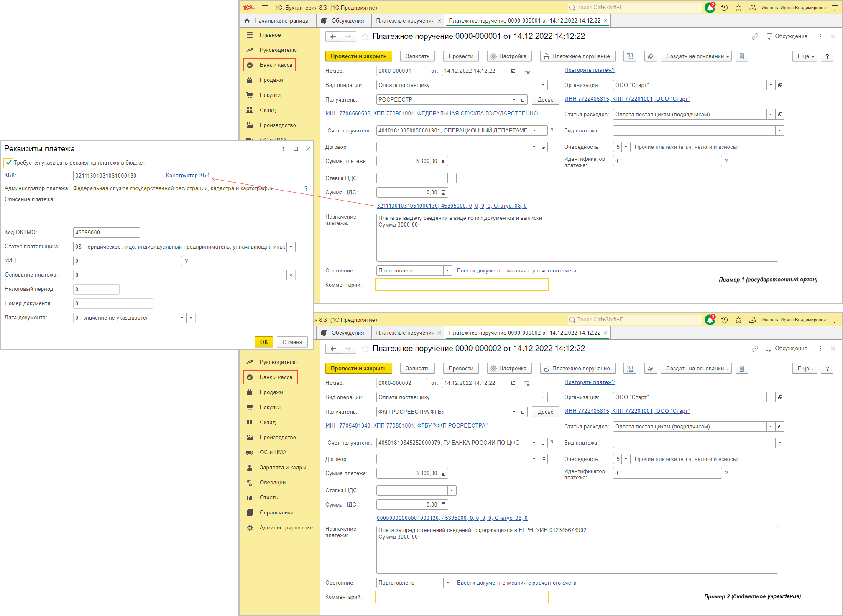This screenshot has width=843, height=616.
Task: Toggle Требуется указывать реквизиты платежа в бюджет
Action: [x=8, y=163]
